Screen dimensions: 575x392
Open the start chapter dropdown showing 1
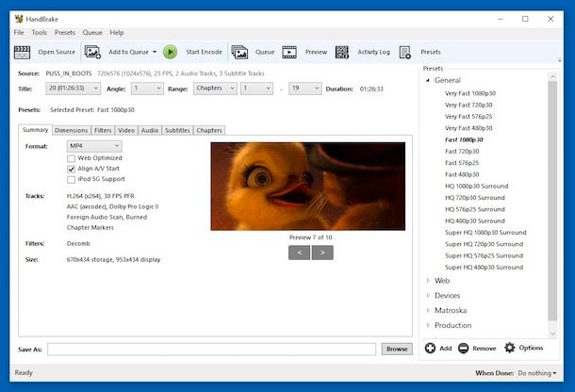(x=256, y=89)
